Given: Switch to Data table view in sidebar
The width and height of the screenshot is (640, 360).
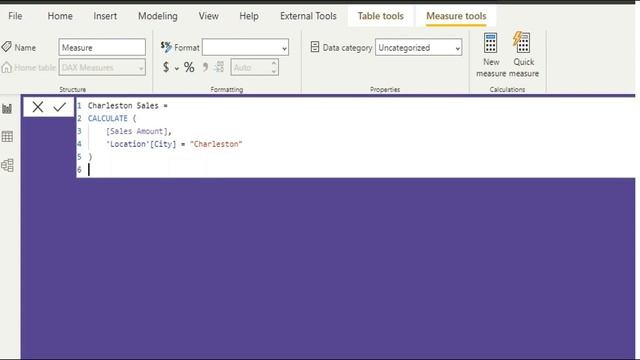Looking at the screenshot, I should [x=7, y=137].
